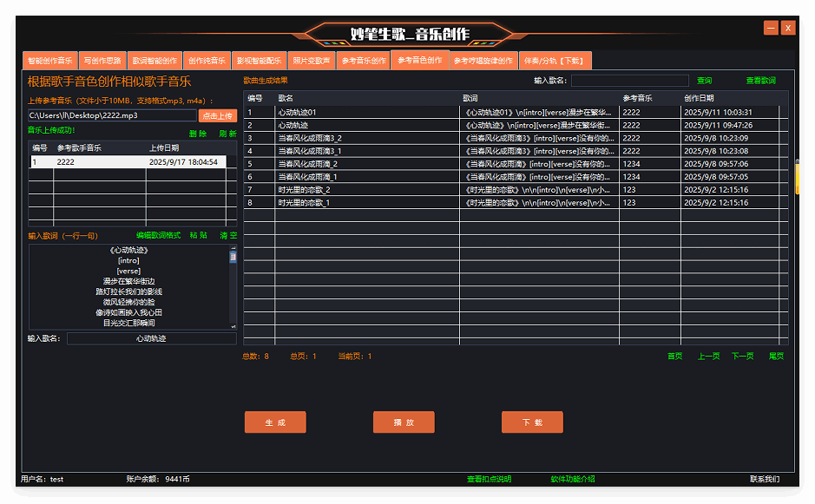Click 粘贴 to paste lyrics
This screenshot has height=504, width=815.
coord(198,235)
